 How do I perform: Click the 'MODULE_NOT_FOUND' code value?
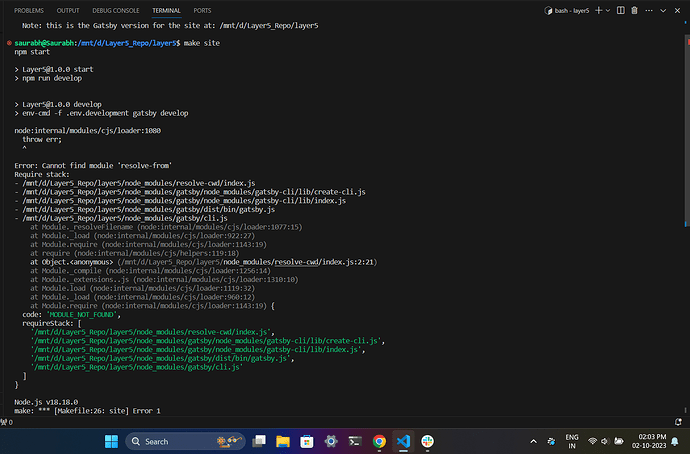(83, 315)
